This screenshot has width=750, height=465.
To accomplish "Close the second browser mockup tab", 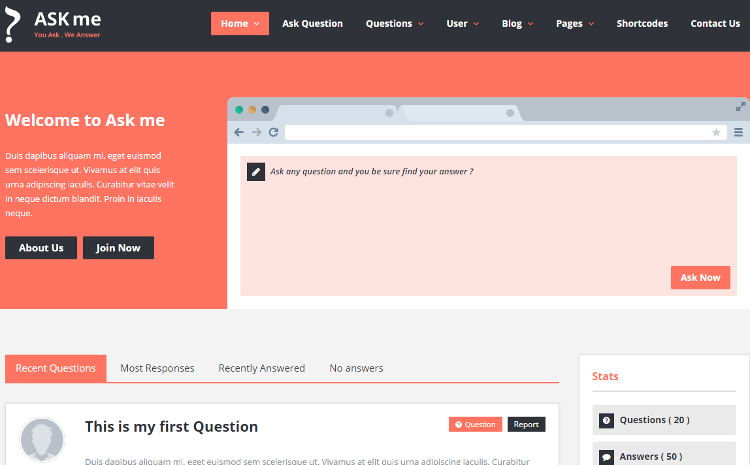I will pyautogui.click(x=510, y=113).
